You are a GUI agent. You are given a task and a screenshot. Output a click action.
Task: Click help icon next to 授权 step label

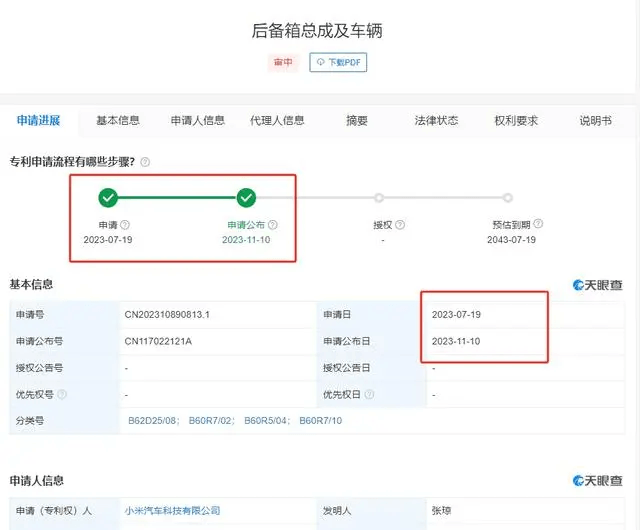click(x=400, y=225)
